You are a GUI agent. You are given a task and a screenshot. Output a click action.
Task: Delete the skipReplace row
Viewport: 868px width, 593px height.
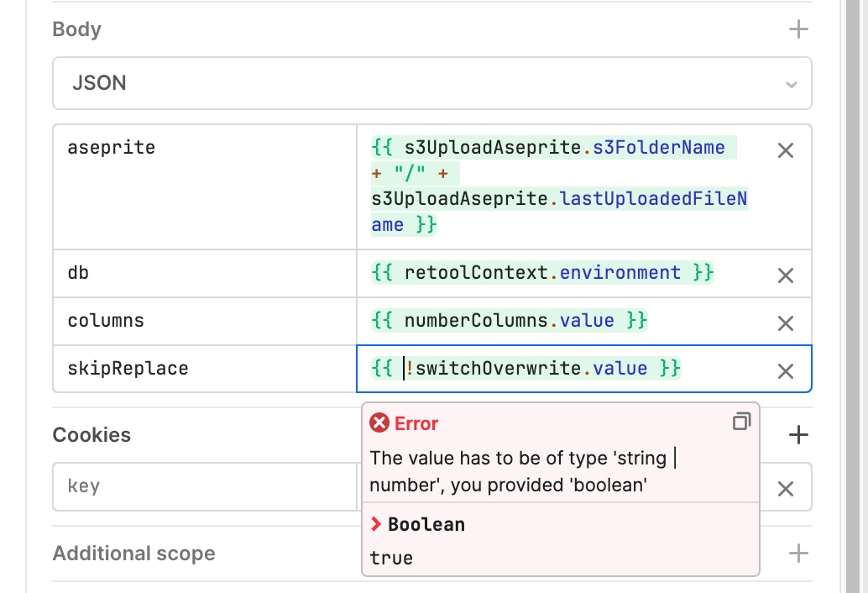pyautogui.click(x=785, y=370)
